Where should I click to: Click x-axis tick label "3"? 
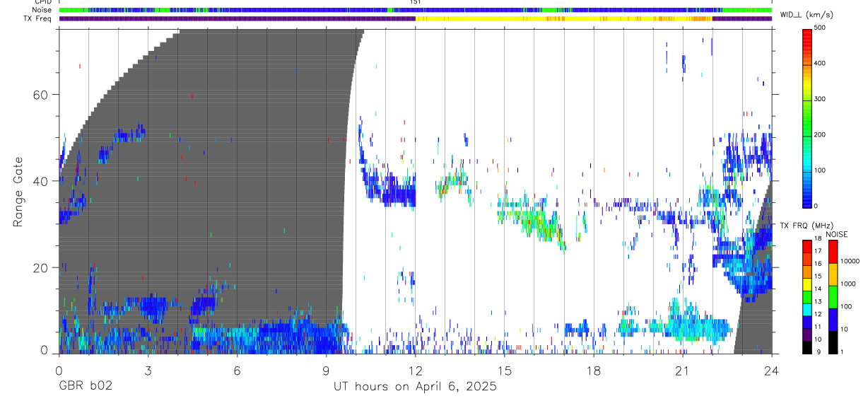[148, 371]
